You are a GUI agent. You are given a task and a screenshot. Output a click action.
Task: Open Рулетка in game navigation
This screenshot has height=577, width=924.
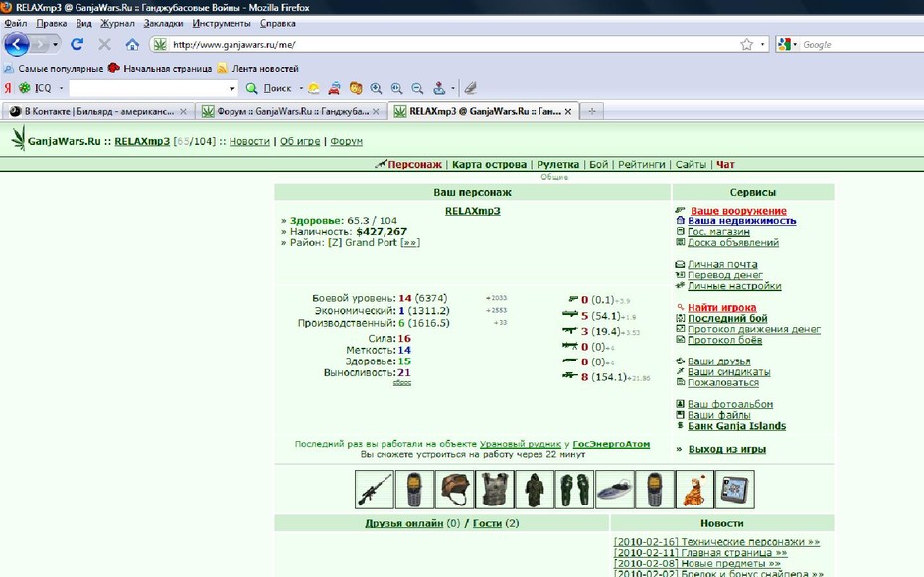(x=558, y=164)
